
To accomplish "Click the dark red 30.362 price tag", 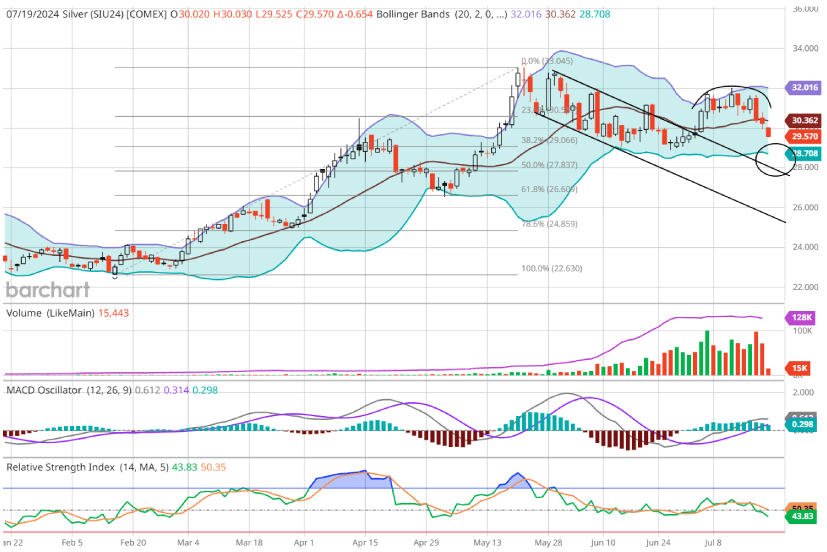I will (805, 119).
